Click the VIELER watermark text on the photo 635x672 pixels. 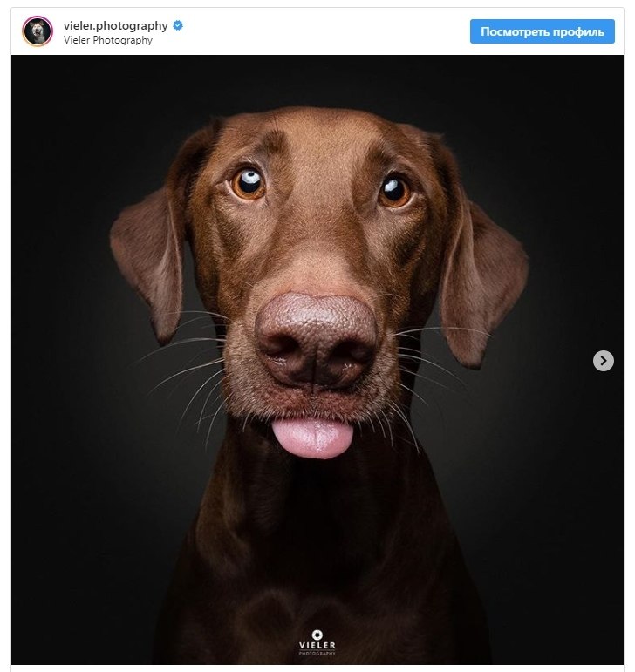click(x=317, y=645)
